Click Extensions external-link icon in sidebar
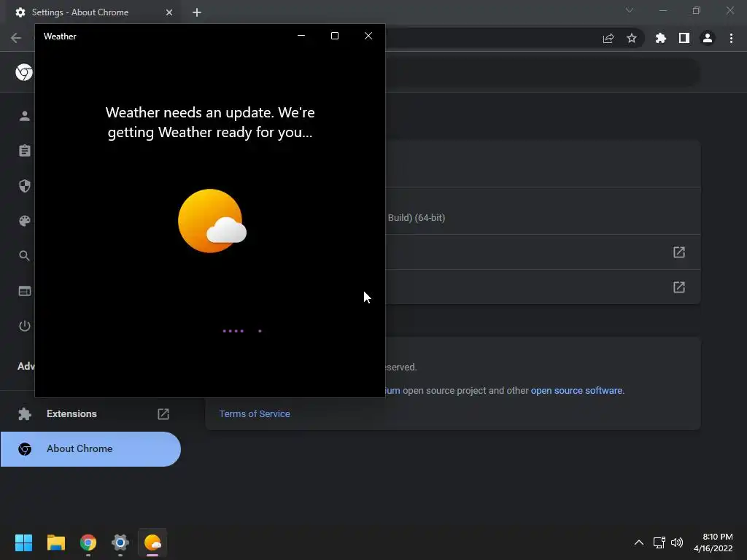747x560 pixels. tap(163, 414)
